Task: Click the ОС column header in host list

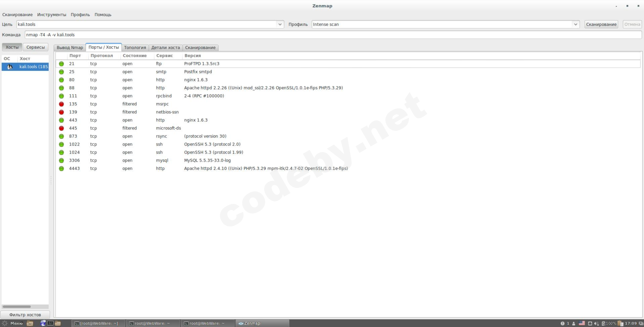Action: pos(9,58)
